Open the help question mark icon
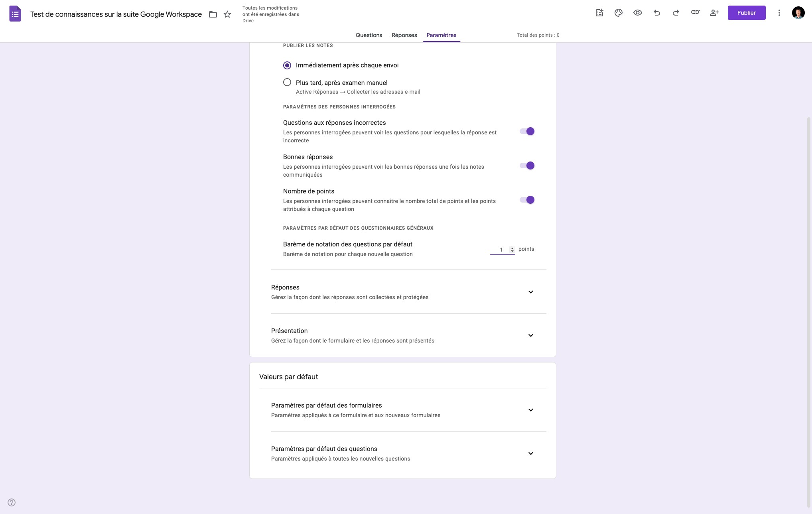 click(x=12, y=502)
